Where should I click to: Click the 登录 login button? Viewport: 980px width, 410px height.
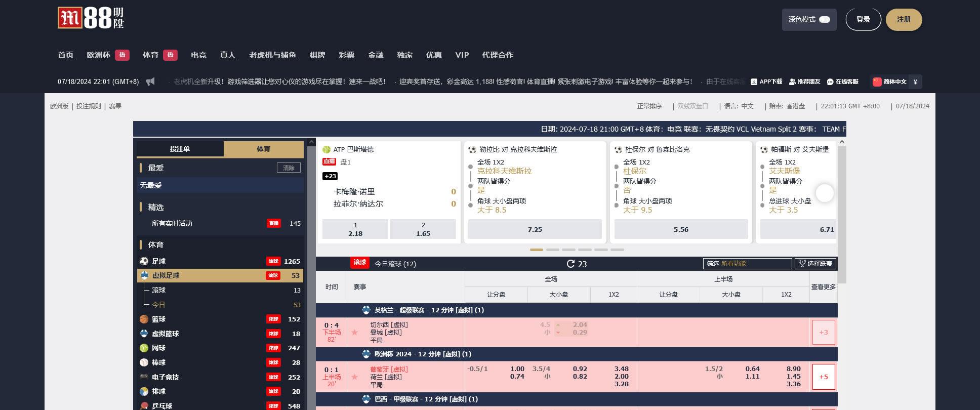pyautogui.click(x=863, y=20)
